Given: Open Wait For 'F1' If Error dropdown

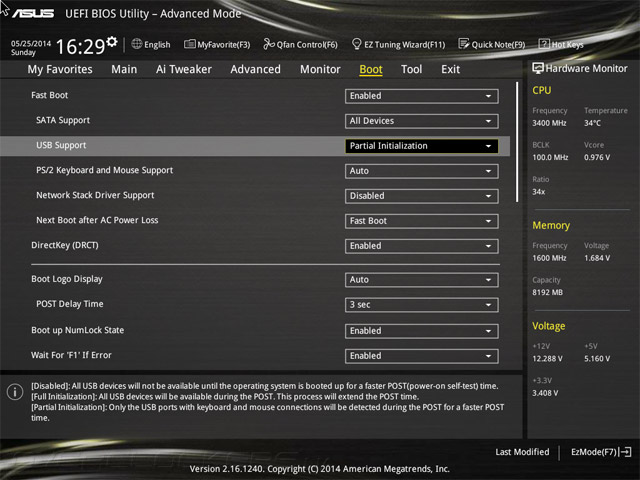Looking at the screenshot, I should click(422, 356).
